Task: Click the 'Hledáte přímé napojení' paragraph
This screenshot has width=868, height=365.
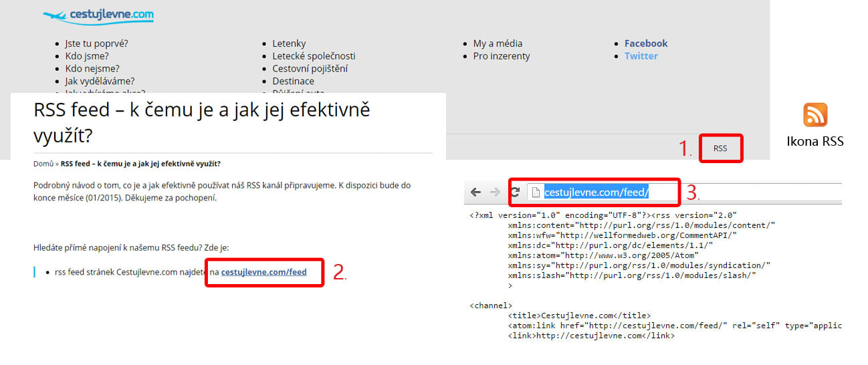Action: pyautogui.click(x=131, y=247)
